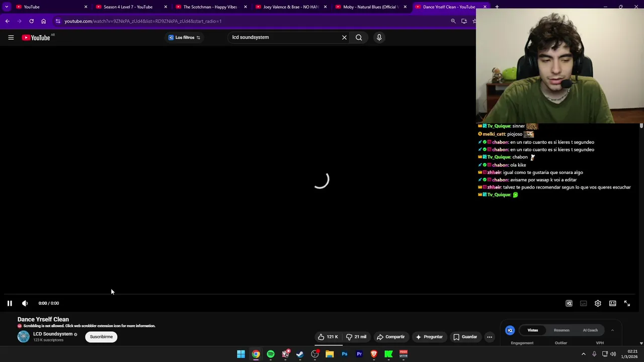Click the system tray volume icon
644x362 pixels.
pyautogui.click(x=613, y=354)
